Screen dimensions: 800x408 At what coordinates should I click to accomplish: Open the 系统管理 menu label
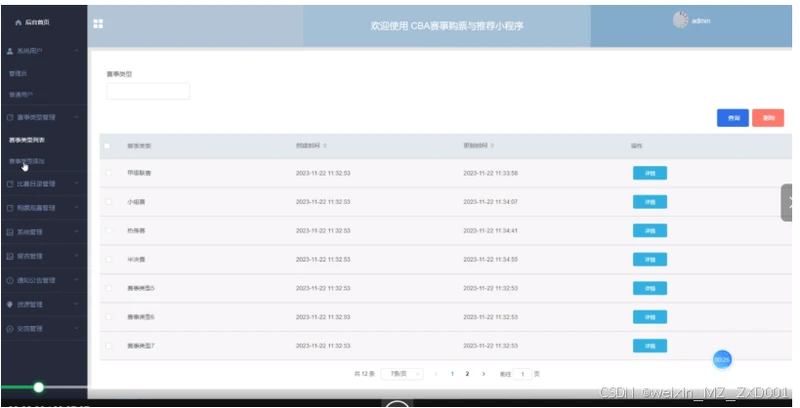(30, 232)
